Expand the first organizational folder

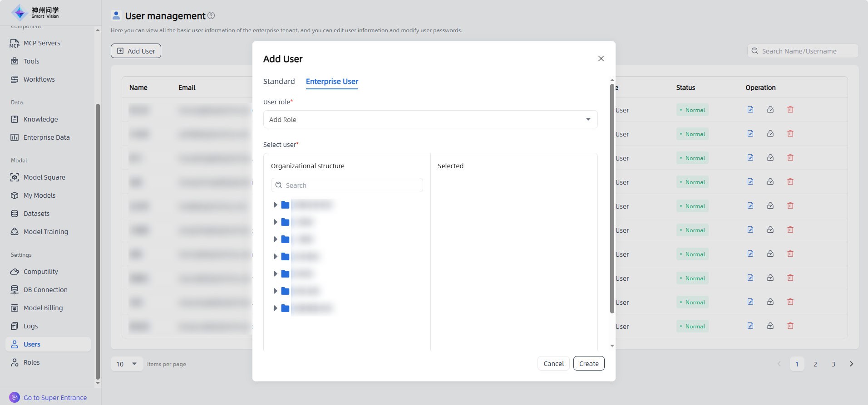click(x=275, y=205)
